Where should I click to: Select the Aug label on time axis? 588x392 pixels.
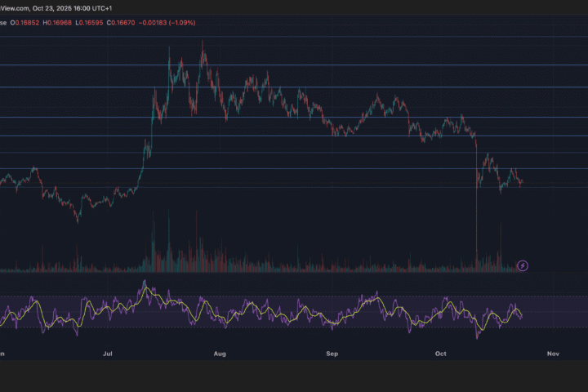219,354
